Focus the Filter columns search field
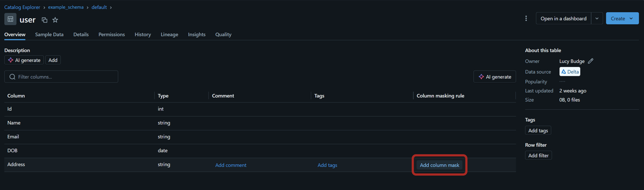Viewport: 644px width, 190px height. (61, 76)
